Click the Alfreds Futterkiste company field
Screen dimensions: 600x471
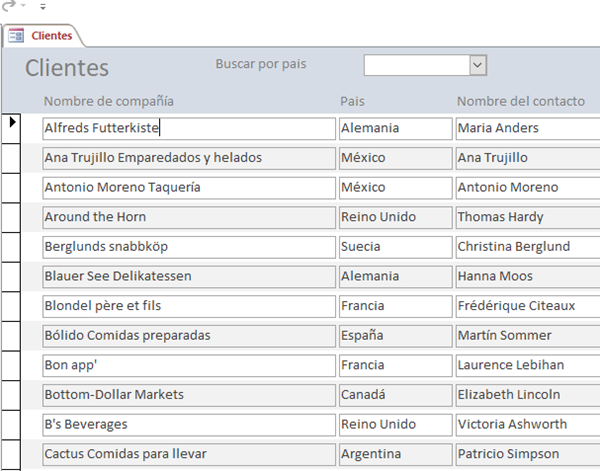click(x=189, y=128)
